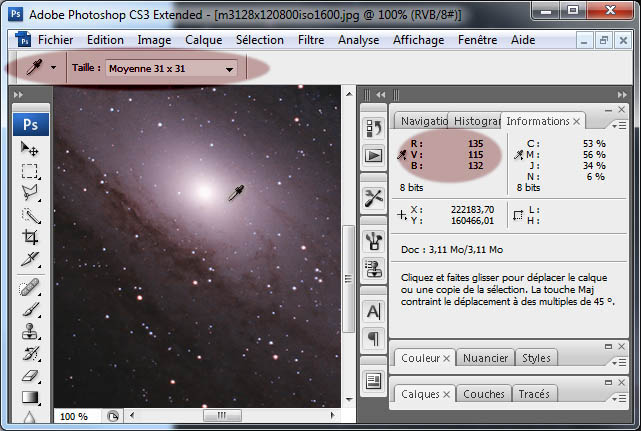Select the Slice tool
Screen dimensions: 641x431
[30, 259]
